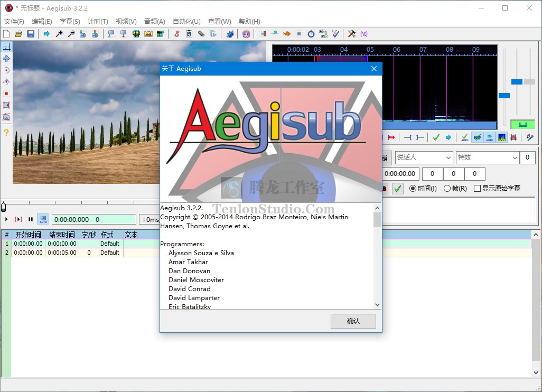Play the video with play button
The height and width of the screenshot is (392, 542).
click(x=6, y=219)
